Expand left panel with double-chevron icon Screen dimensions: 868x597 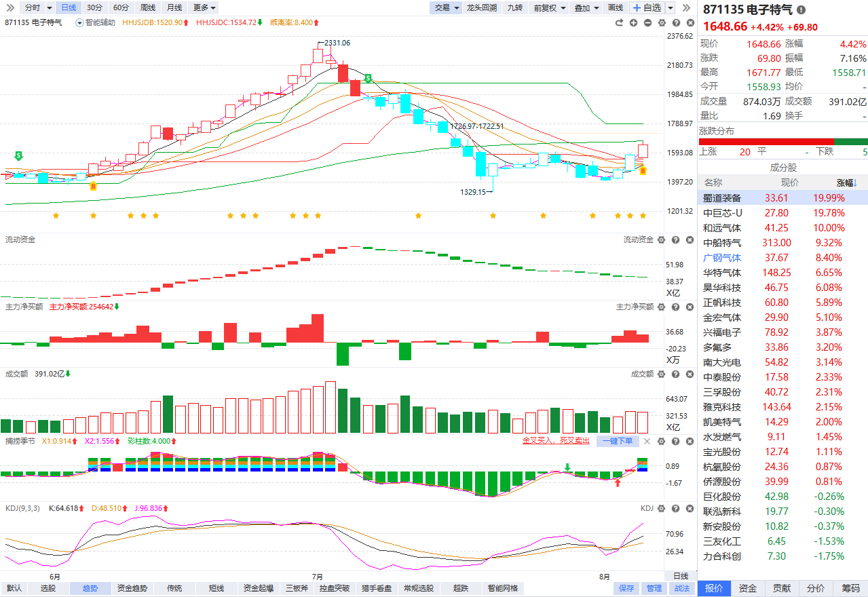pos(10,7)
